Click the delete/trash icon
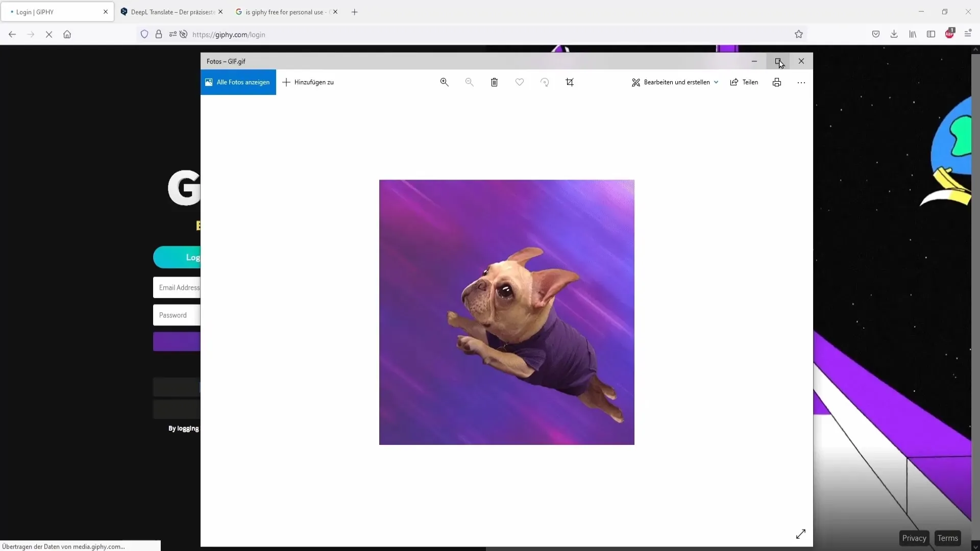This screenshot has width=980, height=551. click(x=495, y=82)
